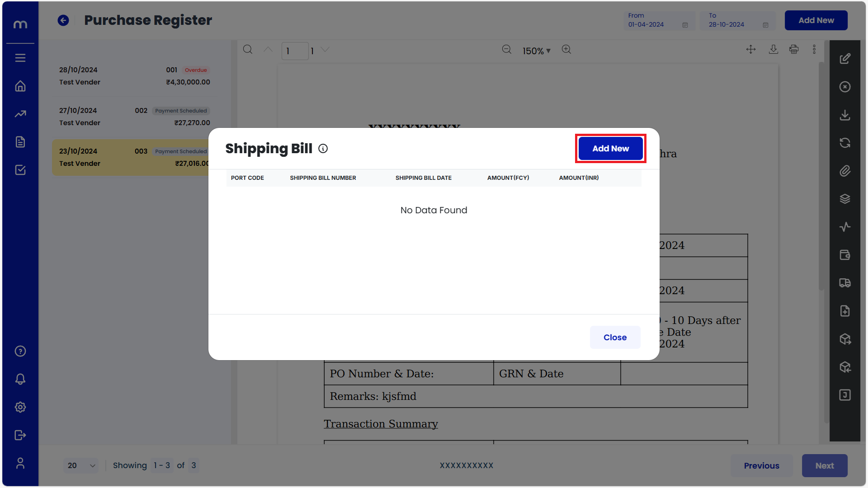Click SHIPPING BILL NUMBER column header
This screenshot has width=868, height=488.
point(323,178)
